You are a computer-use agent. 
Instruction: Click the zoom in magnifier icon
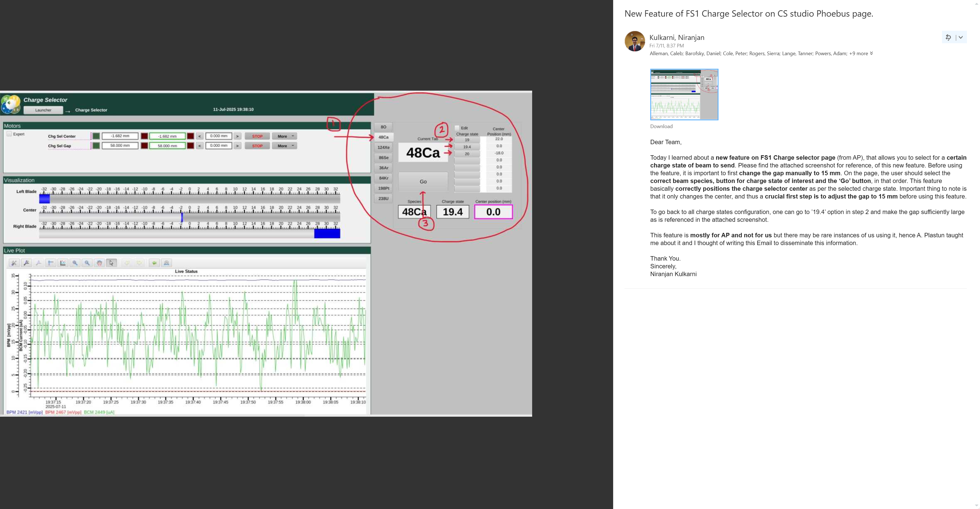pos(75,263)
